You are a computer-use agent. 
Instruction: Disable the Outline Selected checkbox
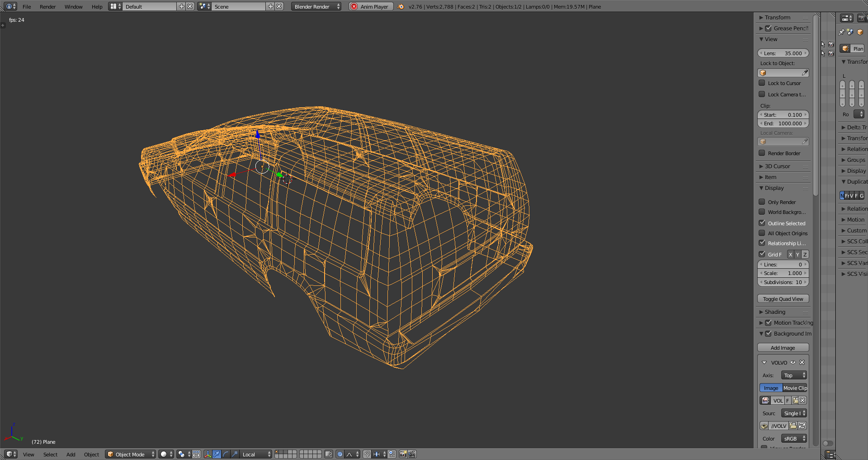pos(762,223)
